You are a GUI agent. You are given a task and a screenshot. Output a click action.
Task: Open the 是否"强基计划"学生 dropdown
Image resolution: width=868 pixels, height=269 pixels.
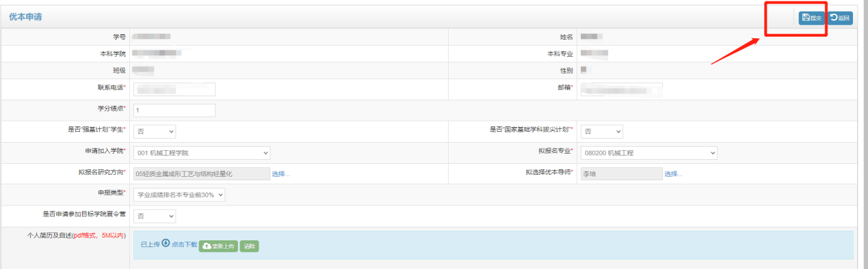(x=155, y=131)
